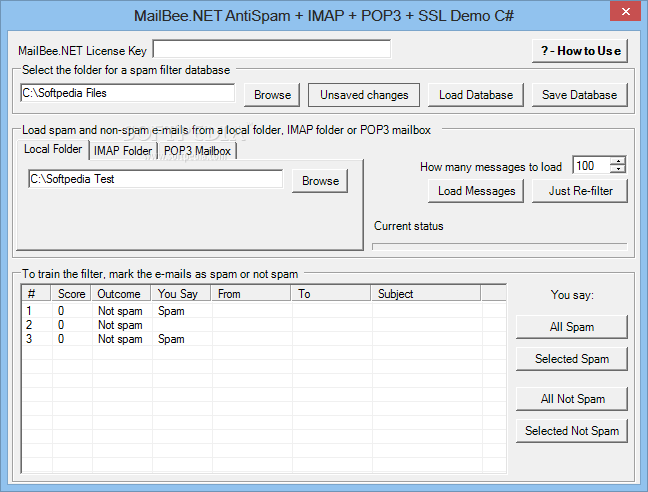This screenshot has height=492, width=648.
Task: Browse for spam filter database folder
Action: [272, 95]
